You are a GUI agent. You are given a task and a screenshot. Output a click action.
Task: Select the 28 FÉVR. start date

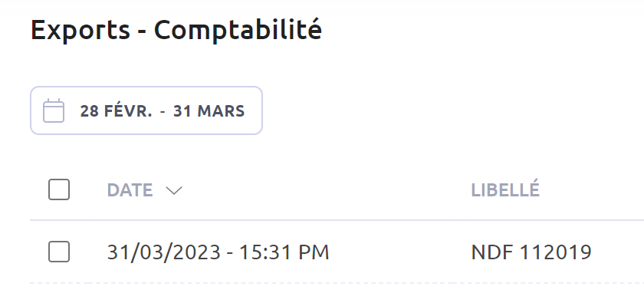pos(117,111)
